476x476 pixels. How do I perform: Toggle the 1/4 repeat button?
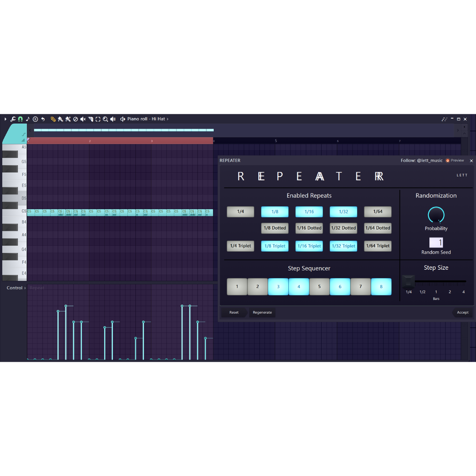pos(241,212)
